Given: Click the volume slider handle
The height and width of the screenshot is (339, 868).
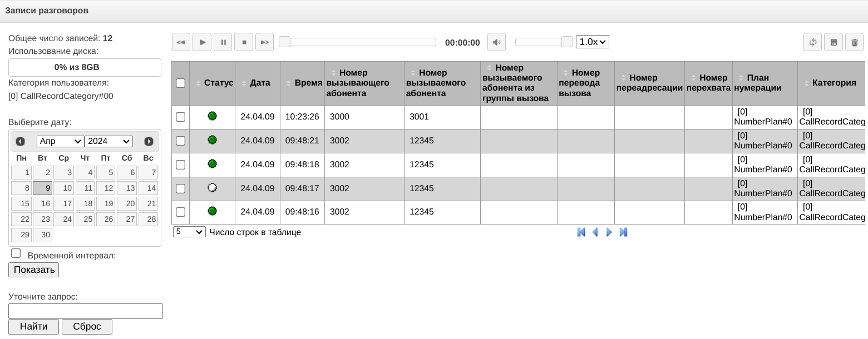Looking at the screenshot, I should point(567,42).
